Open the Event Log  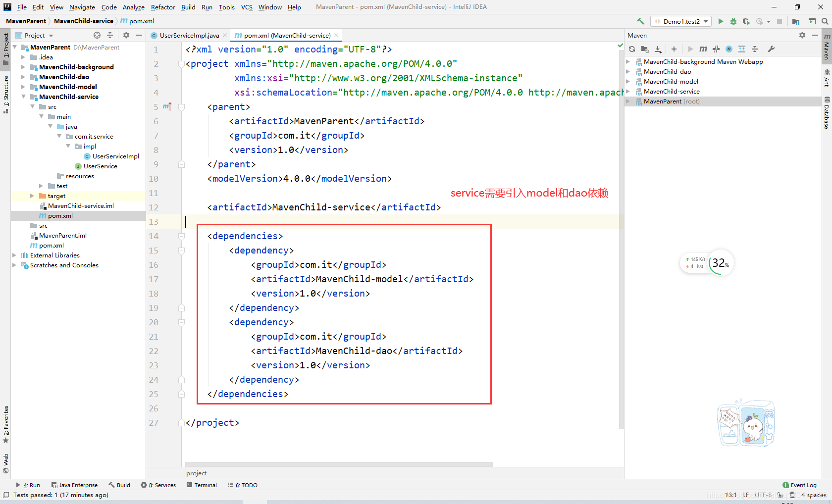[x=799, y=485]
